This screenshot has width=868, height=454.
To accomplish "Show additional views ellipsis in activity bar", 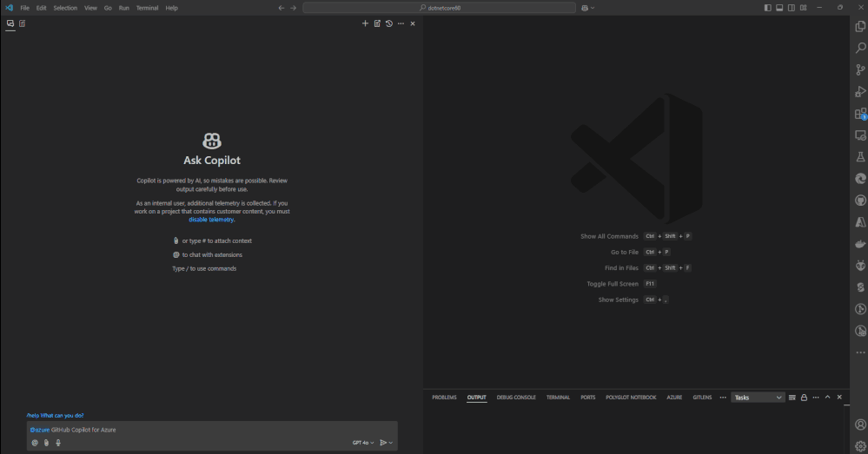I will [x=860, y=352].
